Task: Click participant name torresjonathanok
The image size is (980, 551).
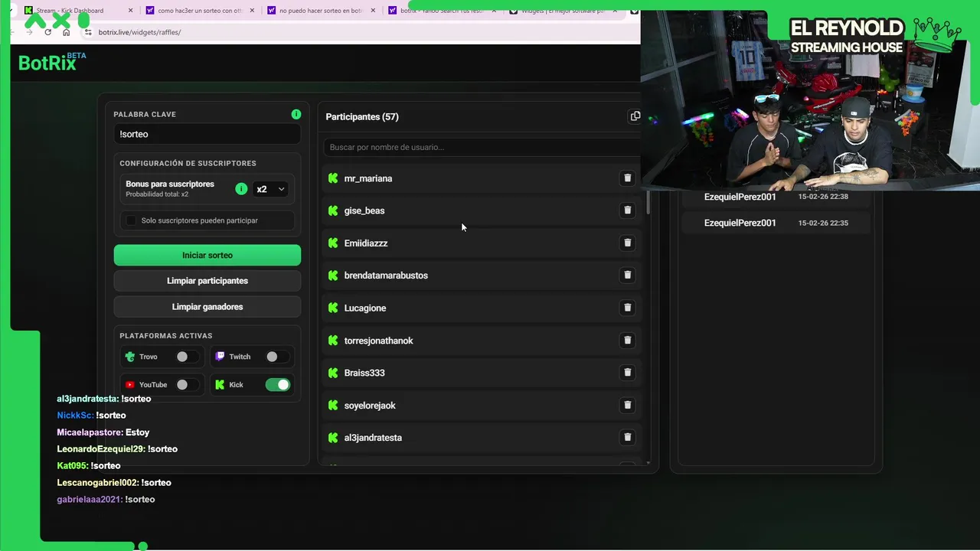Action: pyautogui.click(x=378, y=341)
